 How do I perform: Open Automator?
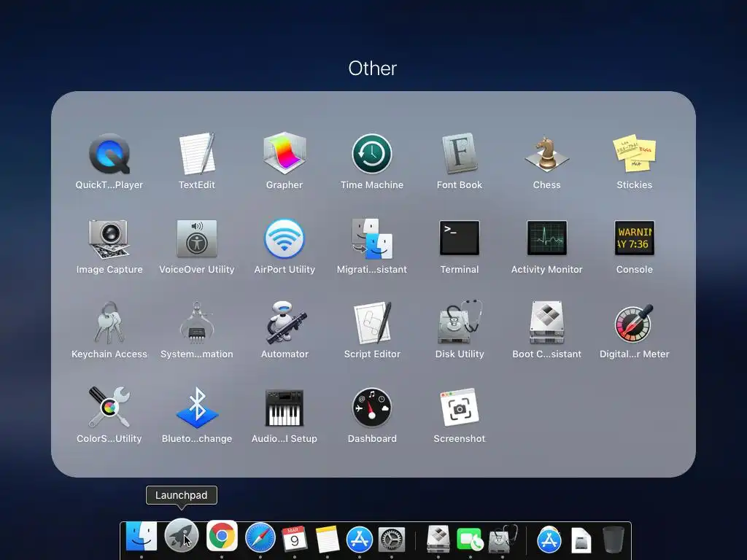coord(285,322)
